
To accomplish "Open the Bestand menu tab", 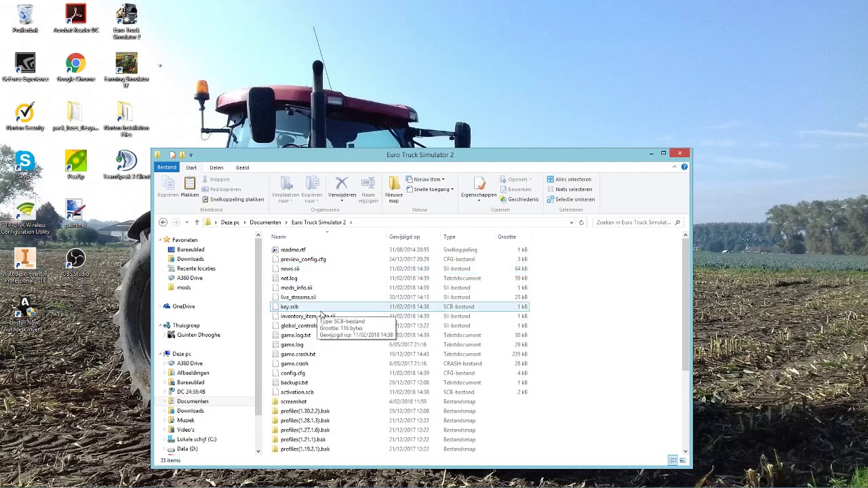I will tap(167, 167).
